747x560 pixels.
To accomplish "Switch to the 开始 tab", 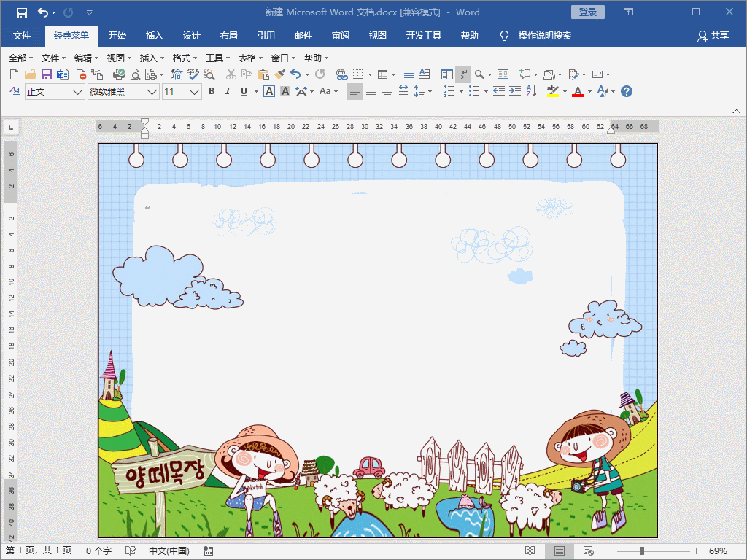I will click(x=117, y=36).
